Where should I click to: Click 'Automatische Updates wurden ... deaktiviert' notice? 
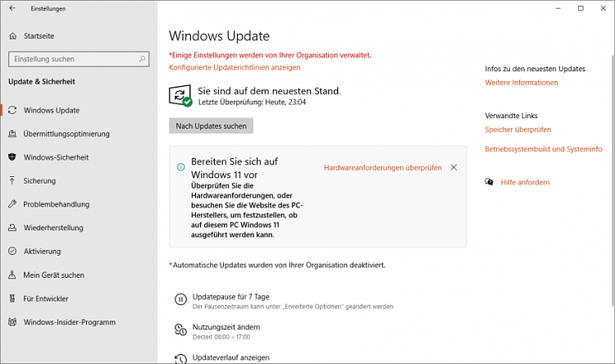pyautogui.click(x=277, y=265)
